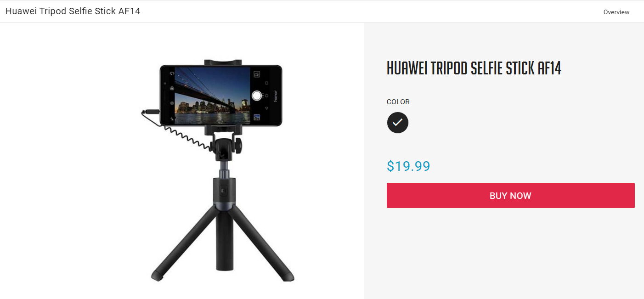Open gallery preview thumbnail below shutter button
644x299 pixels.
(x=257, y=117)
